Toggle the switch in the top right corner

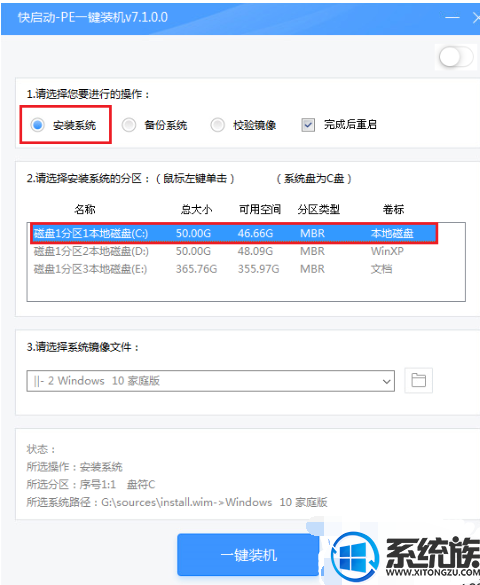(x=456, y=57)
